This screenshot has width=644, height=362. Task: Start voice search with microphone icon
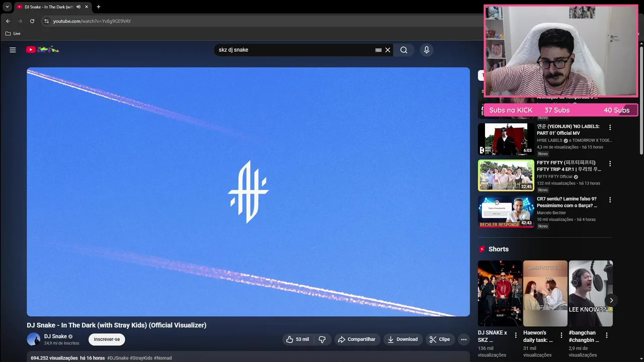(427, 50)
